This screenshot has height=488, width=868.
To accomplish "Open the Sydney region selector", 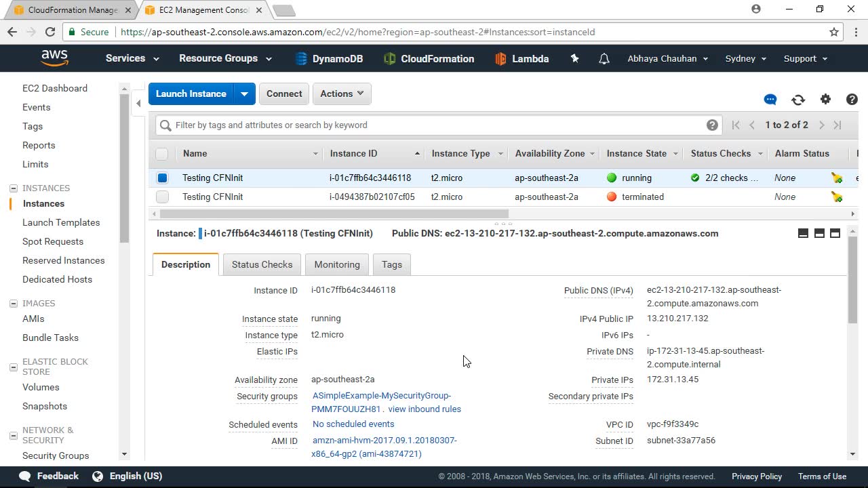I will pyautogui.click(x=746, y=58).
